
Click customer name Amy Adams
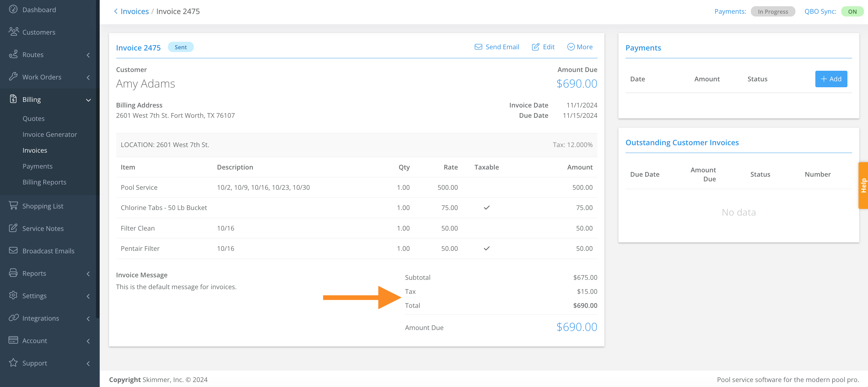click(x=145, y=83)
